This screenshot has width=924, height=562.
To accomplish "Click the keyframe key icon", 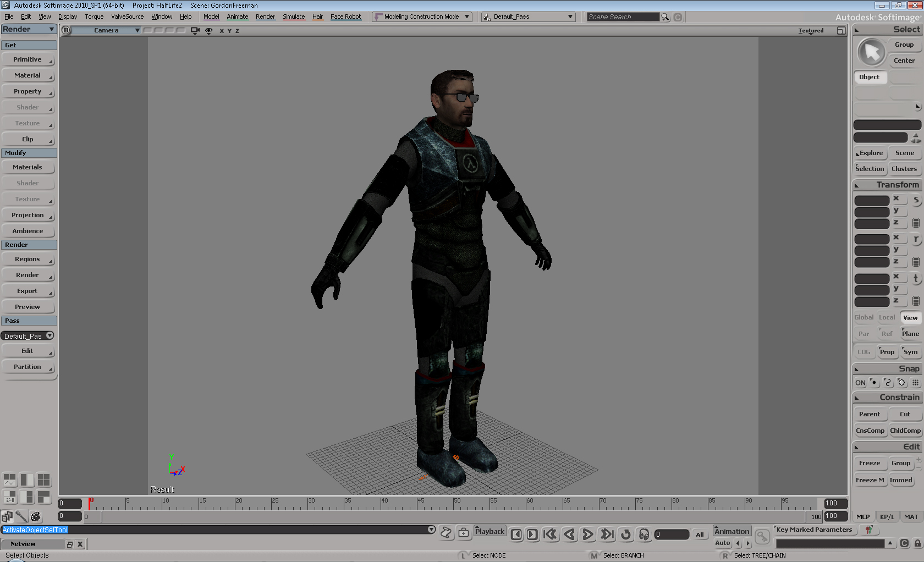I will click(762, 535).
